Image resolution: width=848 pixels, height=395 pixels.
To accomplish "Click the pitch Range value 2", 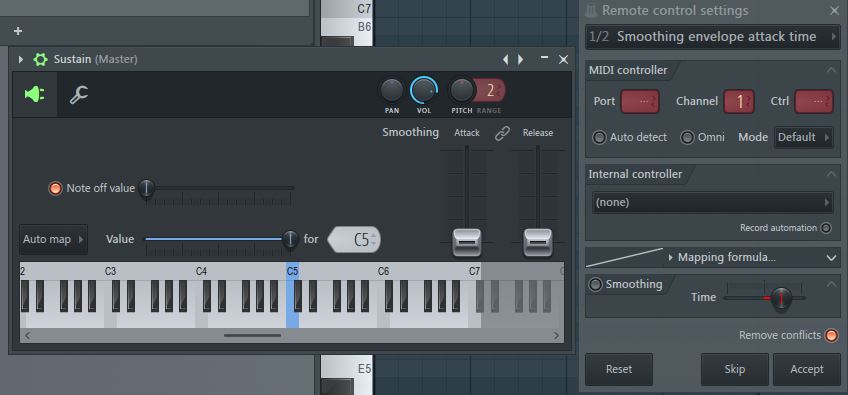I will tap(491, 90).
